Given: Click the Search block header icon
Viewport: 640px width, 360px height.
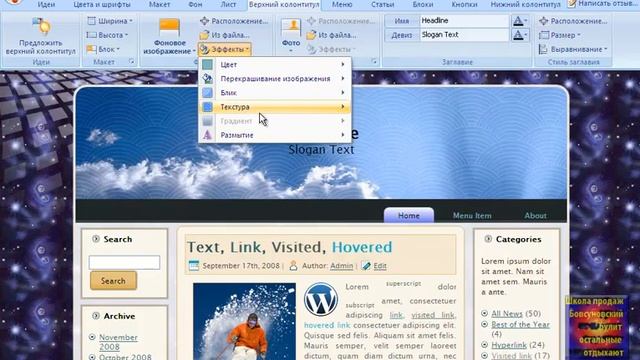Looking at the screenshot, I should [96, 239].
